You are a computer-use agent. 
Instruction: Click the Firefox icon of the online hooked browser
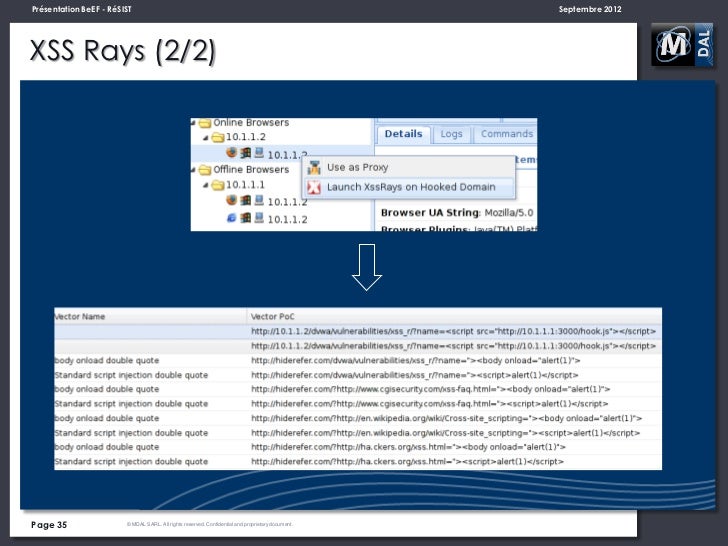tap(231, 152)
